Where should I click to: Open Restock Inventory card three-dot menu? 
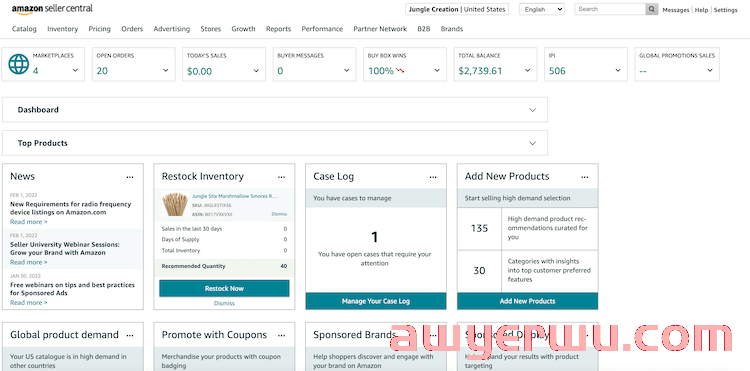pos(282,177)
